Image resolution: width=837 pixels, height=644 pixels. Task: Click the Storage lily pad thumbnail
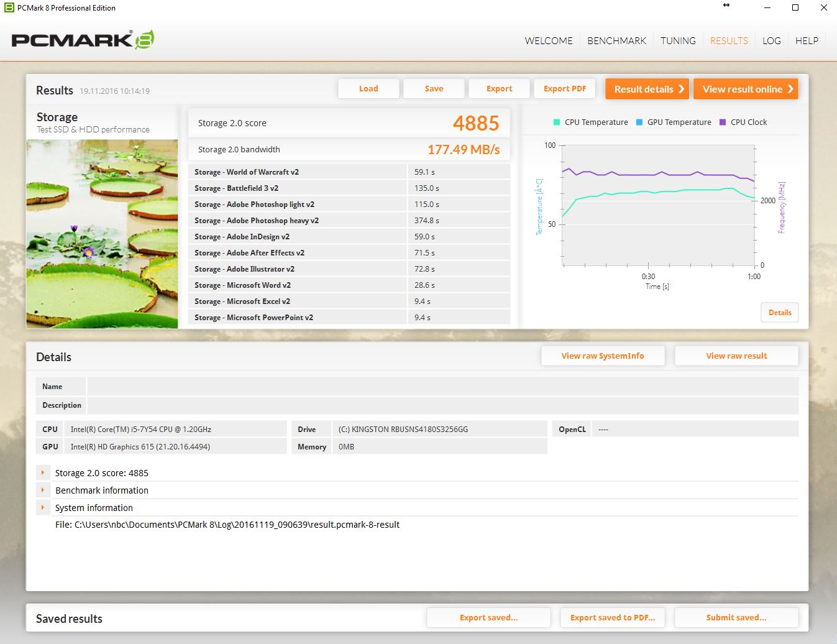(x=102, y=234)
